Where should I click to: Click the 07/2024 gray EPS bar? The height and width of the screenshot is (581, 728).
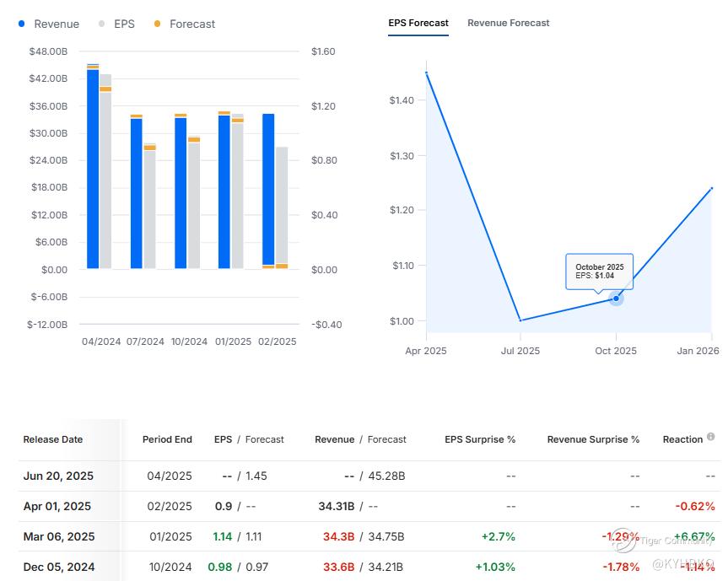coord(149,206)
